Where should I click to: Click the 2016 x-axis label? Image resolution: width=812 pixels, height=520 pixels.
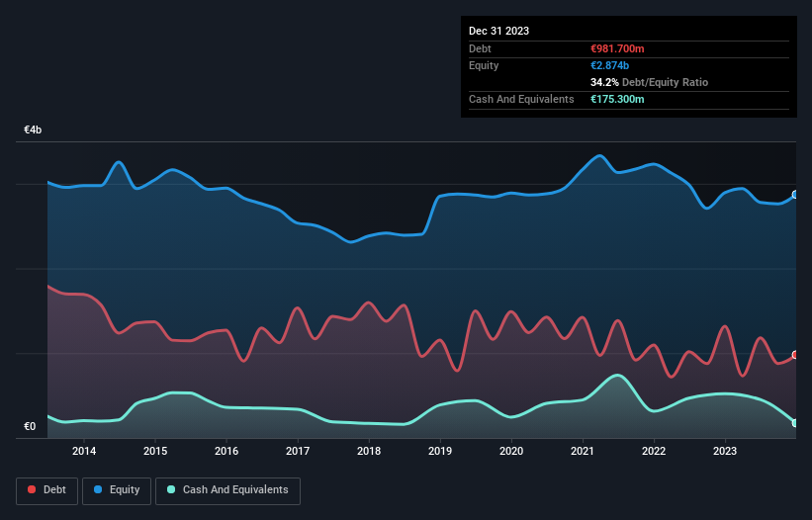click(226, 451)
